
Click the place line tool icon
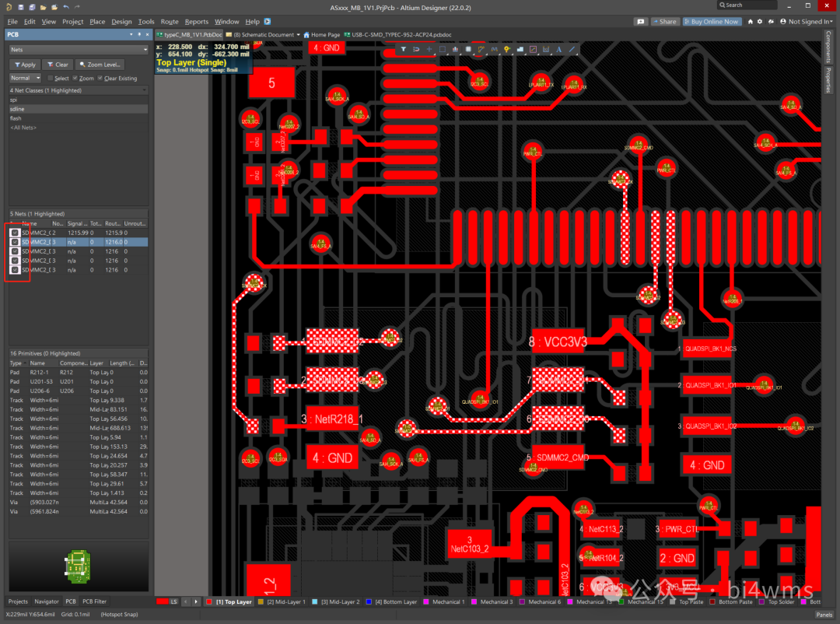point(572,50)
